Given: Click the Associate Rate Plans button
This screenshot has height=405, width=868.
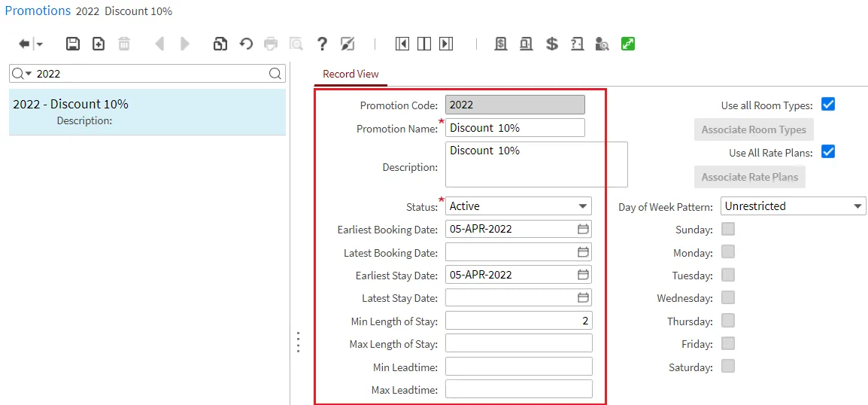Looking at the screenshot, I should tap(750, 177).
